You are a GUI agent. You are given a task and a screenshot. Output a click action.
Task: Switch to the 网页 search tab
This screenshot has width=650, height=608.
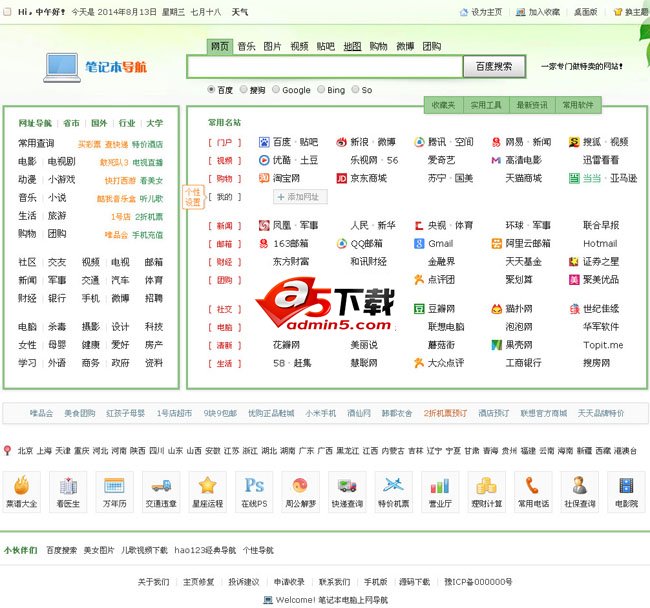click(x=220, y=46)
